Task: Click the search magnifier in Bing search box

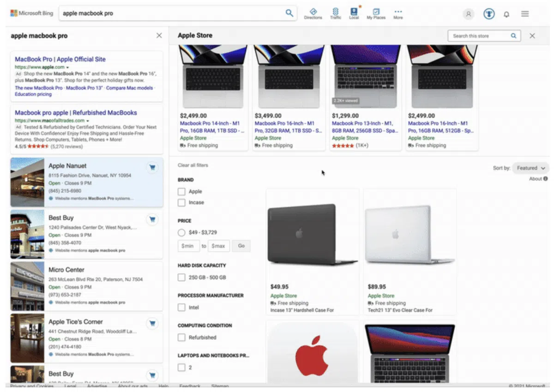Action: (x=289, y=13)
